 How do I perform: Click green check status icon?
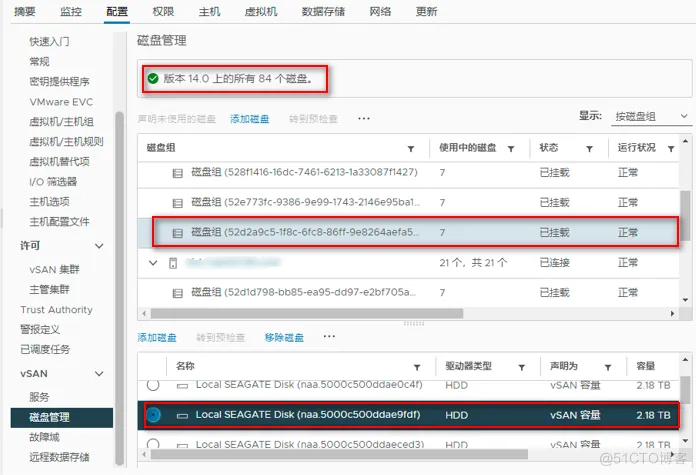click(153, 79)
